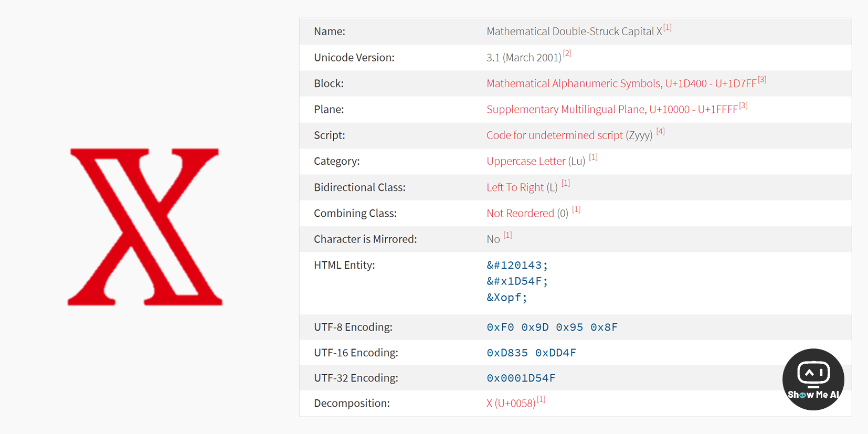
Task: Click footnote [1] after Mirrored value No
Action: coord(507,235)
